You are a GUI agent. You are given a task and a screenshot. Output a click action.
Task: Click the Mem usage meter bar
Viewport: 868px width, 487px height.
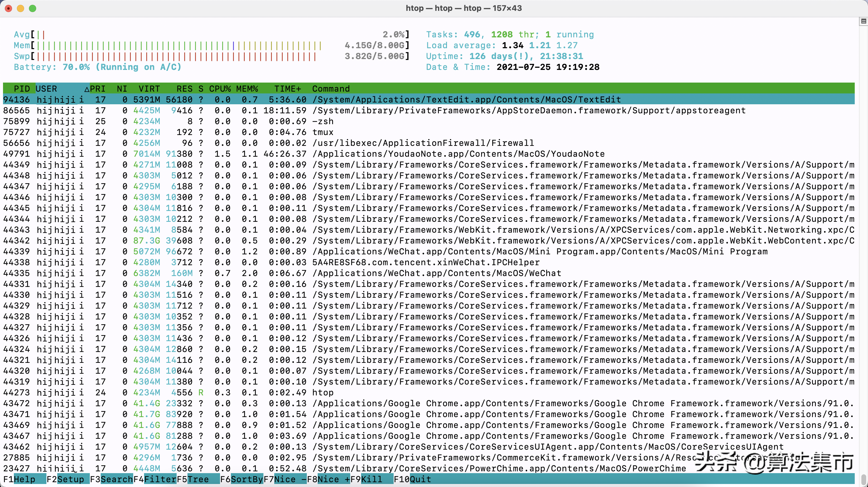point(179,46)
